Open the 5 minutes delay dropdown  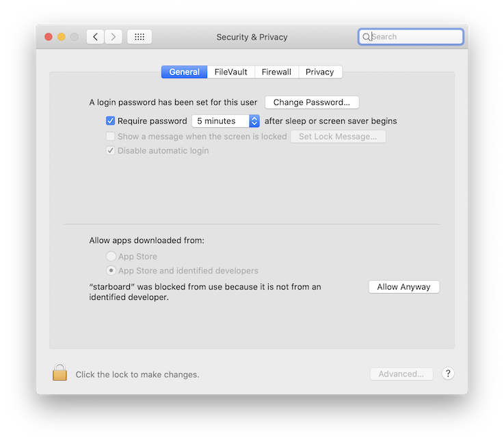(226, 121)
